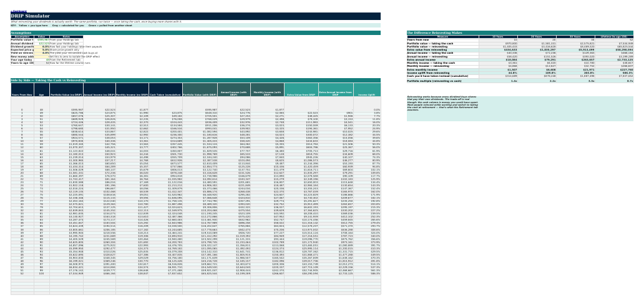This screenshot has height=305, width=644.
Task: Select the Assumptions section header
Action: pyautogui.click(x=195, y=32)
